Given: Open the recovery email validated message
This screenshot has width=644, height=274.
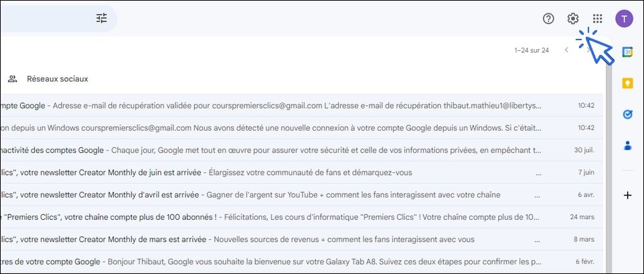Looking at the screenshot, I should point(301,106).
